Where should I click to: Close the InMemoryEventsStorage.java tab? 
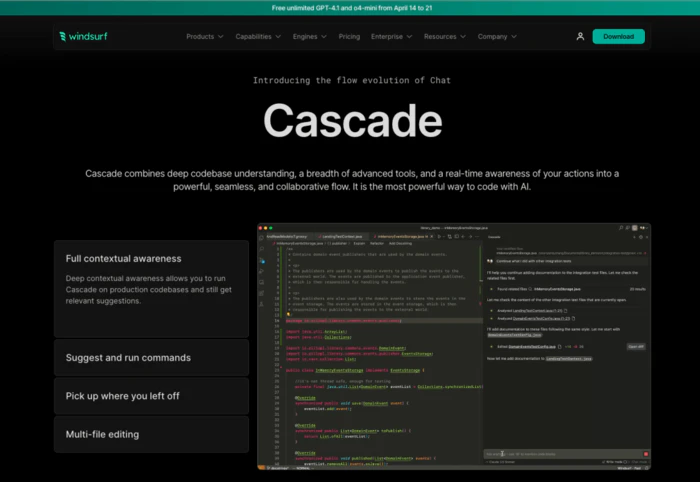coord(432,237)
